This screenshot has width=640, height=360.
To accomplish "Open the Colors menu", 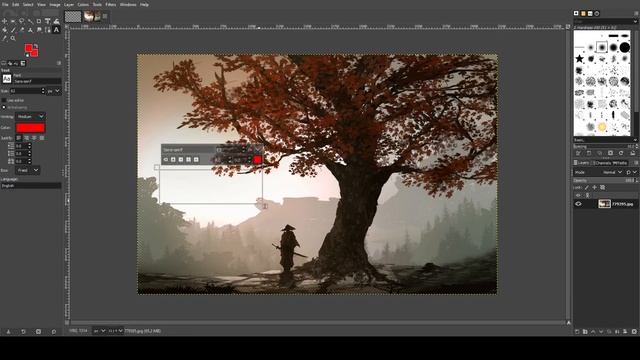I will tap(83, 4).
